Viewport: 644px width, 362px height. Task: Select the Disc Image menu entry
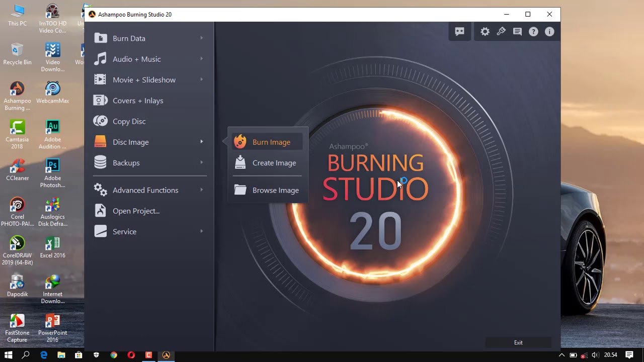[x=149, y=142]
